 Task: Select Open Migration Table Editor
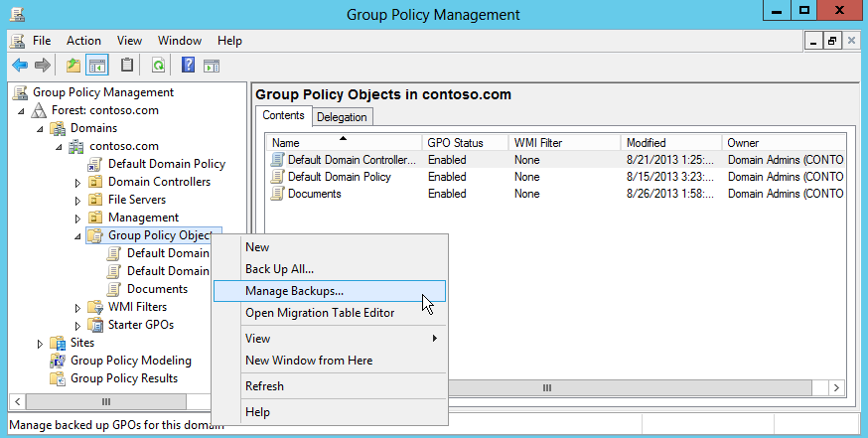click(x=330, y=313)
